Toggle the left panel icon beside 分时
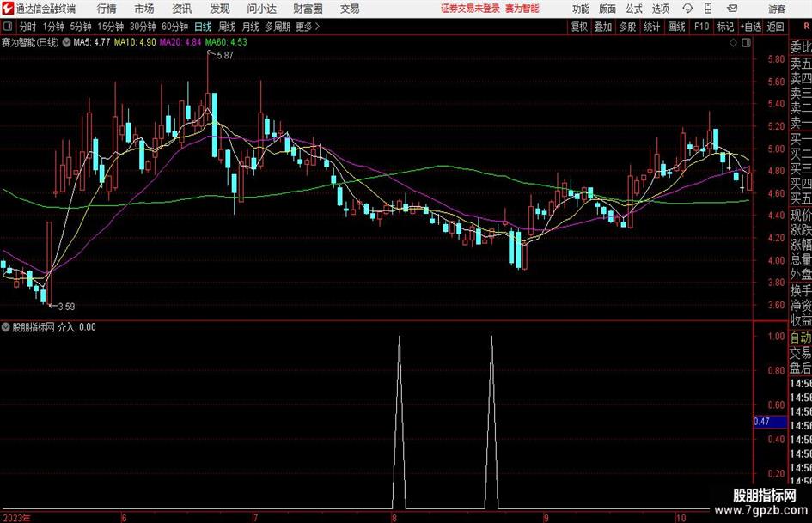Screen dimensions: 812x523 (7, 27)
